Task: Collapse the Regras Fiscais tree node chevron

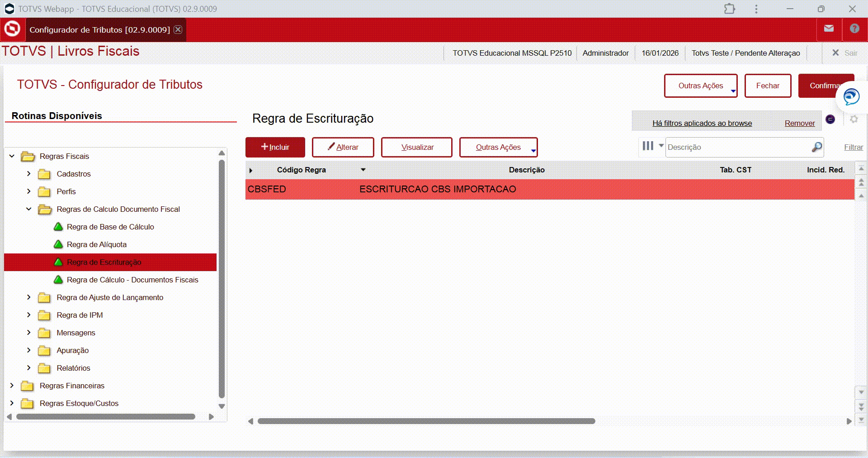Action: pyautogui.click(x=12, y=156)
